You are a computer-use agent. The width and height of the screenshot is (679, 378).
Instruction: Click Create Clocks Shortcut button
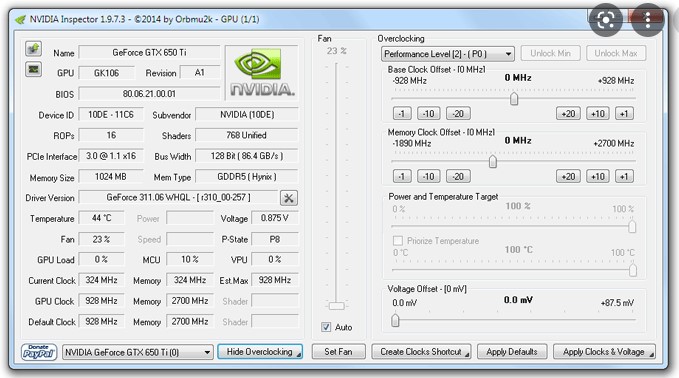421,352
